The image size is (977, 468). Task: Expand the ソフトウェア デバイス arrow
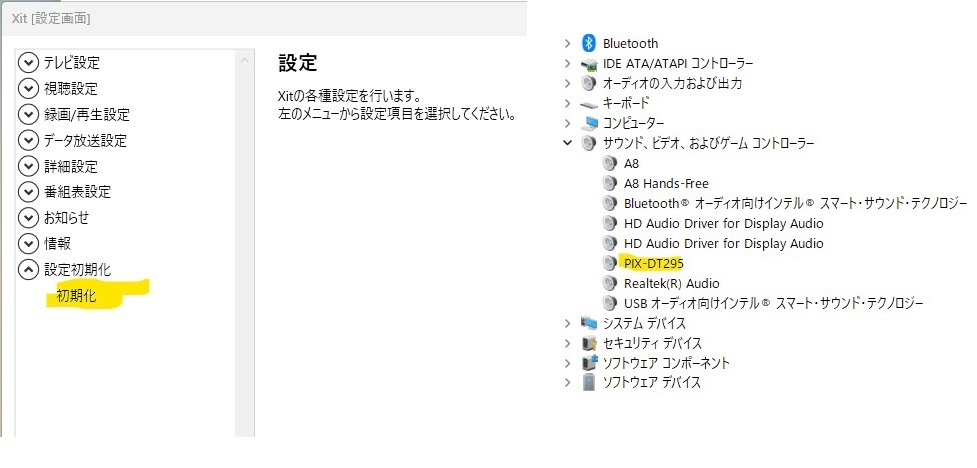[567, 383]
